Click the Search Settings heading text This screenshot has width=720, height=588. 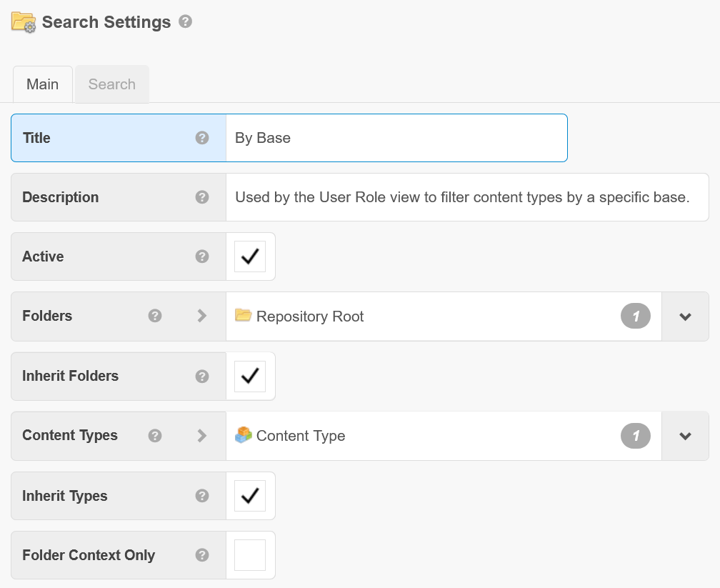tap(106, 22)
